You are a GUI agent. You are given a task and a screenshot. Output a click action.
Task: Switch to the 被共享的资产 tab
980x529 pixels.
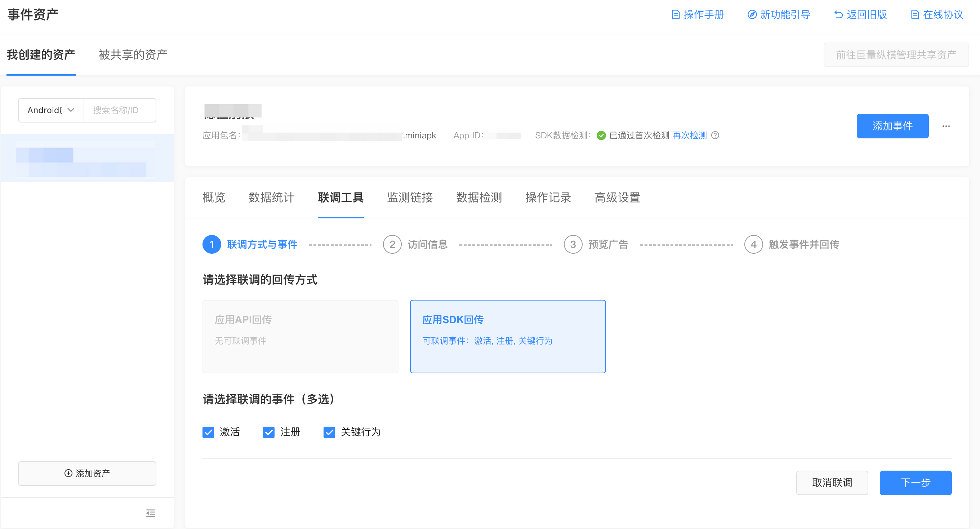pos(133,55)
